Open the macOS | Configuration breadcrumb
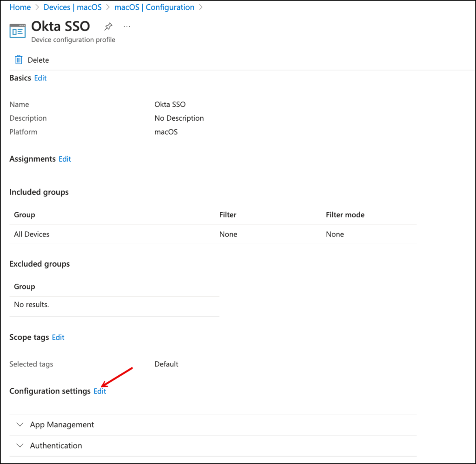Image resolution: width=476 pixels, height=464 pixels. click(x=154, y=7)
